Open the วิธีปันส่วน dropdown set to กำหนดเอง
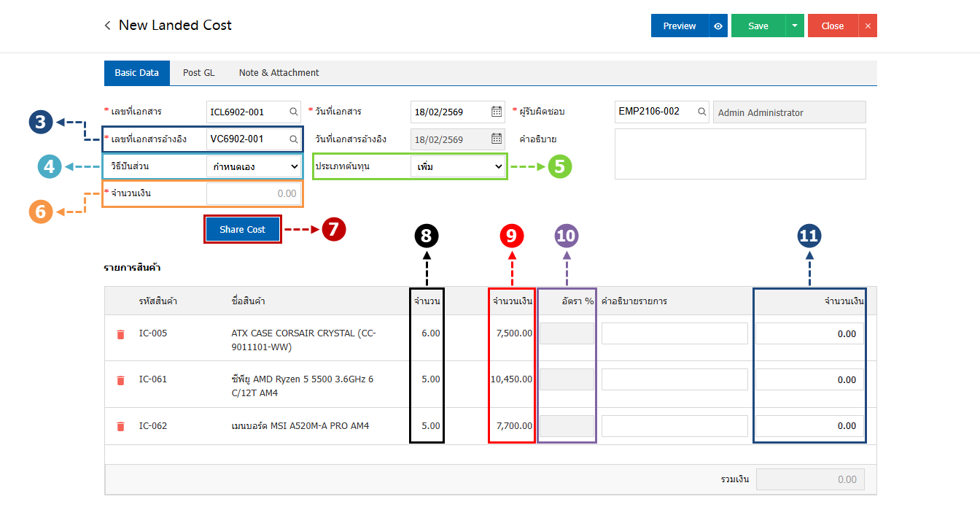This screenshot has width=980, height=510. coord(254,167)
